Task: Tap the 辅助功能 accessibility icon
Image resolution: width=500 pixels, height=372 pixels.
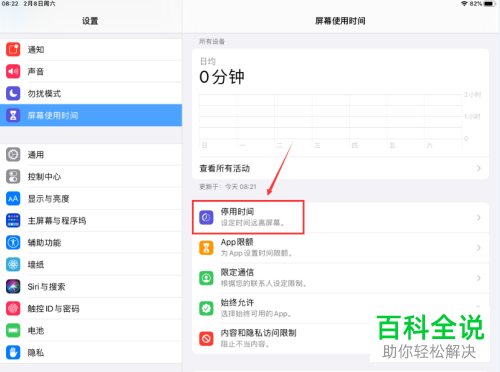Action: (13, 242)
